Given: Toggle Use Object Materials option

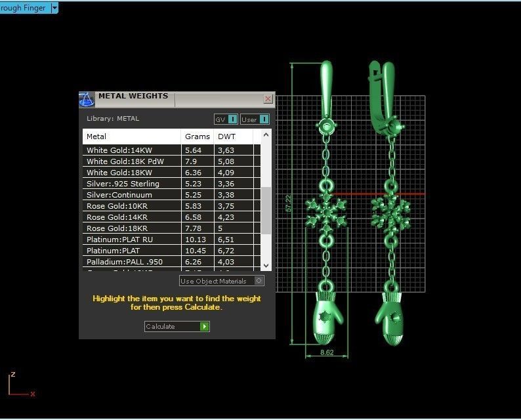Looking at the screenshot, I should [x=222, y=281].
